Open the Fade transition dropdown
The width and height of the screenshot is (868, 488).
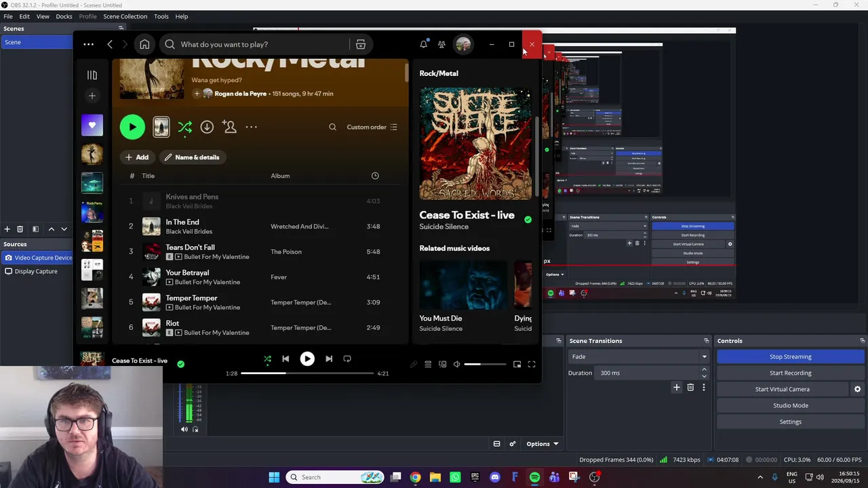pyautogui.click(x=639, y=357)
